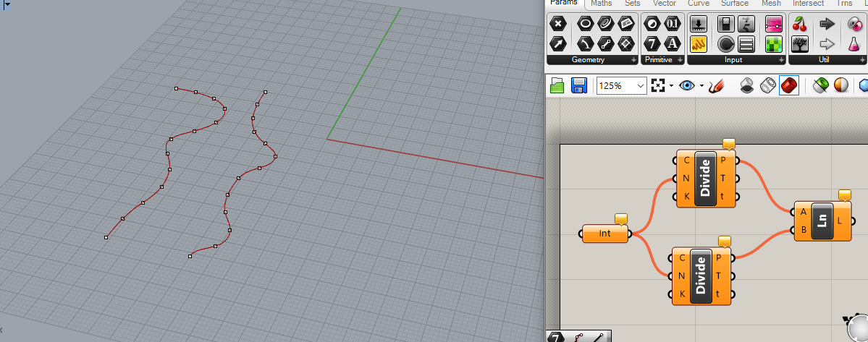The image size is (868, 342).
Task: Pick the Control Knob icon
Action: (726, 43)
